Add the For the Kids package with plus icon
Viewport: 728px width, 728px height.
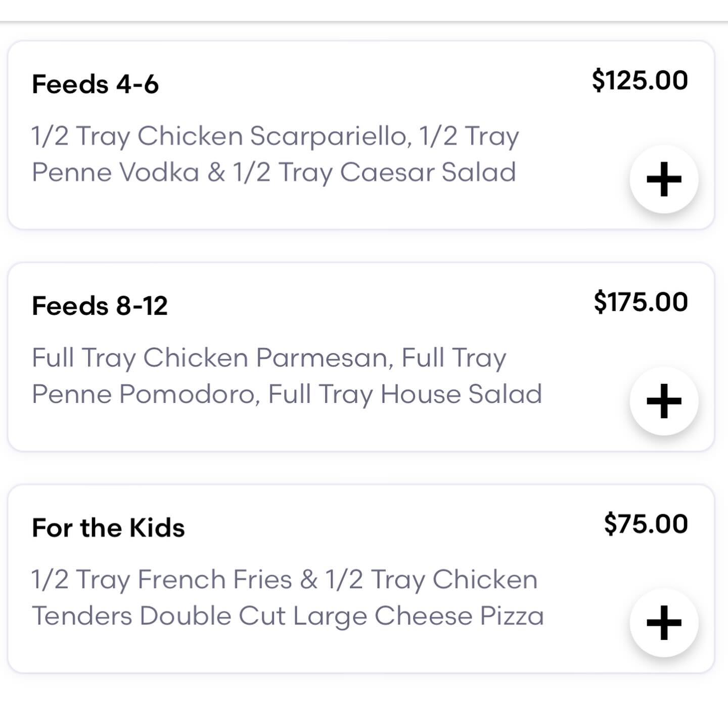coord(664,622)
